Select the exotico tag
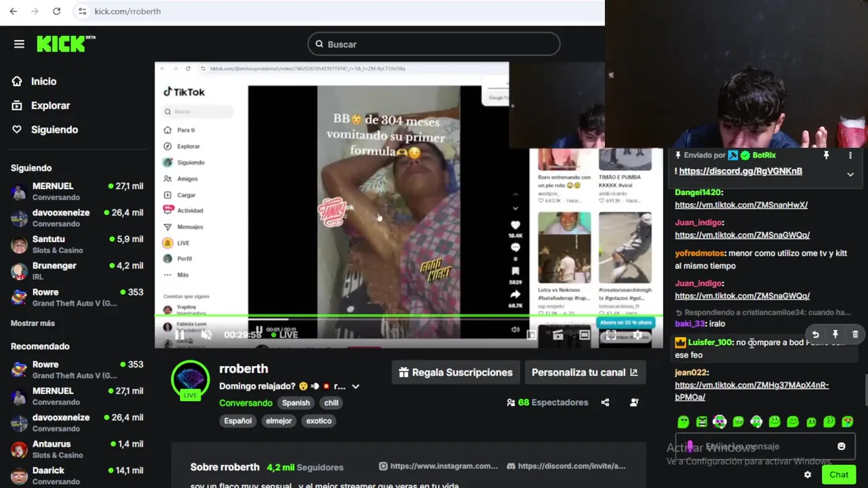This screenshot has width=868, height=488. coord(319,421)
